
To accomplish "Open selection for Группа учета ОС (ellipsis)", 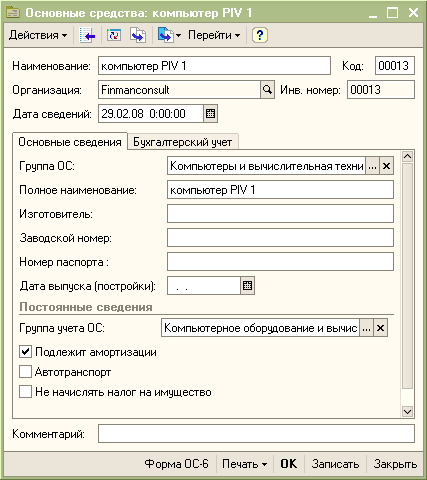I will 366,328.
